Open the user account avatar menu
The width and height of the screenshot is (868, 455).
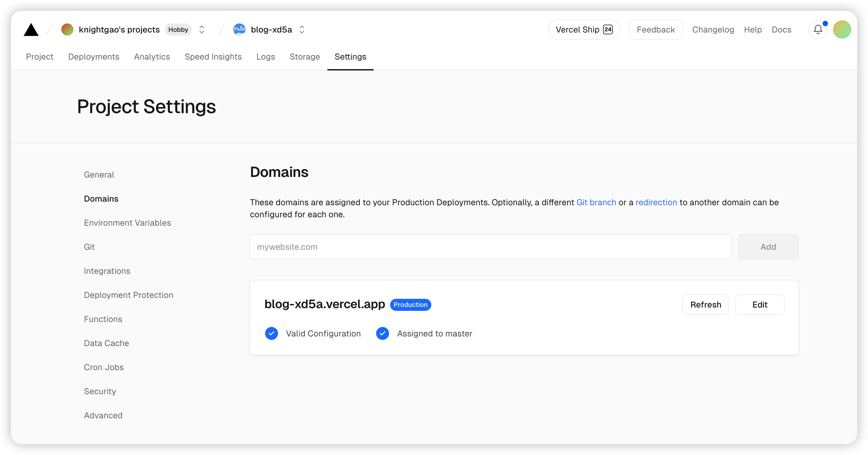(x=842, y=30)
